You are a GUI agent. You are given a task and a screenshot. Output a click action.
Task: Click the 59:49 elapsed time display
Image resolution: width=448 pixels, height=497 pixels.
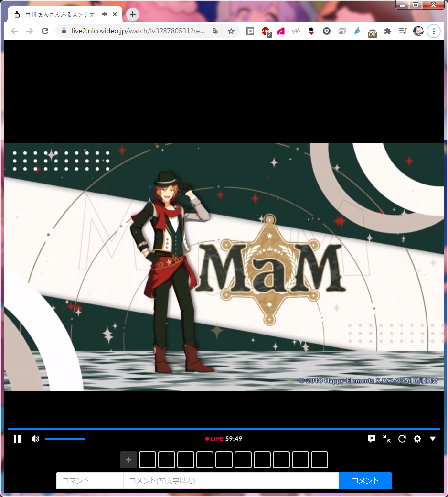click(x=234, y=439)
